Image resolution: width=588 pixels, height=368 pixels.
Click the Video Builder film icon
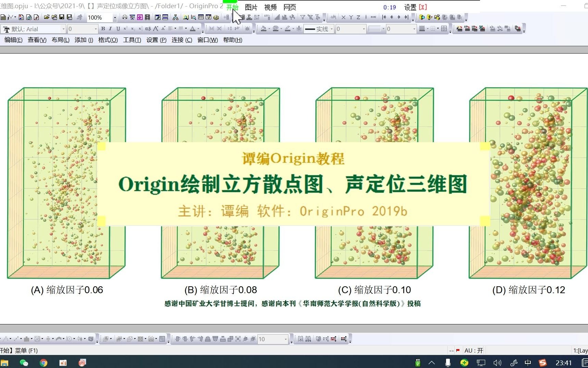(x=147, y=17)
